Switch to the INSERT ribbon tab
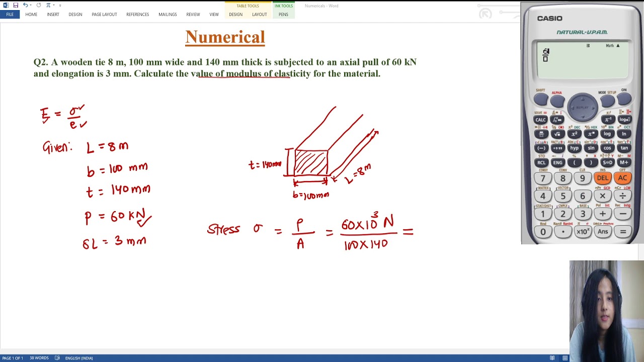The height and width of the screenshot is (362, 644). point(53,15)
